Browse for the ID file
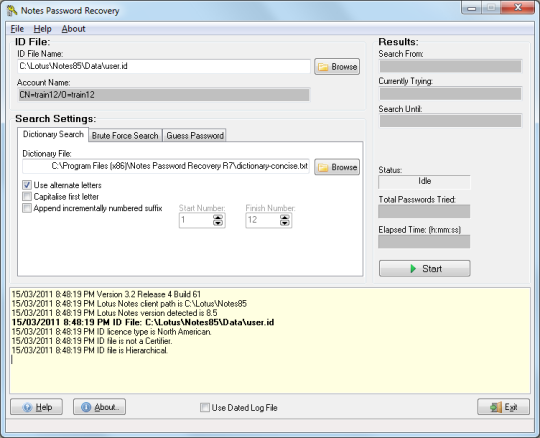This screenshot has width=540, height=438. tap(337, 66)
